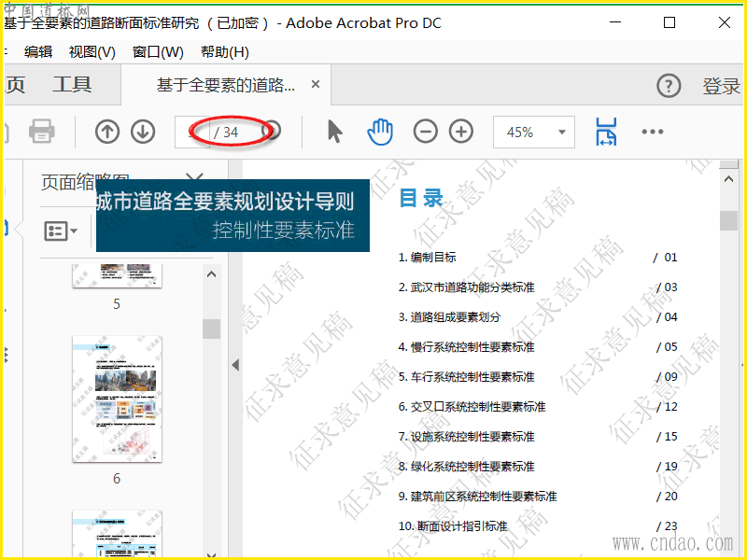747x560 pixels.
Task: Click the document vertical scrollbar handle
Action: click(728, 220)
